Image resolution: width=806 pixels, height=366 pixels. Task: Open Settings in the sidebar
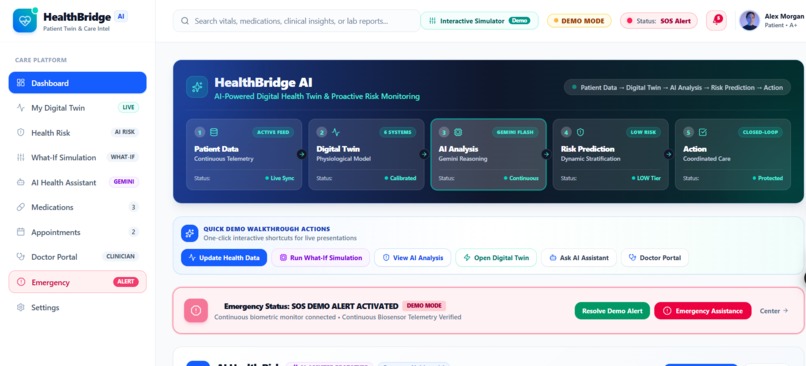[78, 307]
